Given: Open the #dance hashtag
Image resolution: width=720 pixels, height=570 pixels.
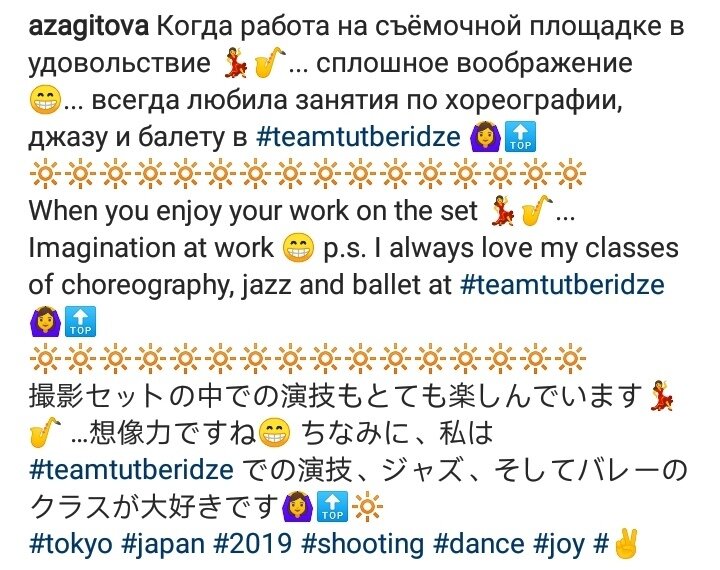Looking at the screenshot, I should [479, 544].
